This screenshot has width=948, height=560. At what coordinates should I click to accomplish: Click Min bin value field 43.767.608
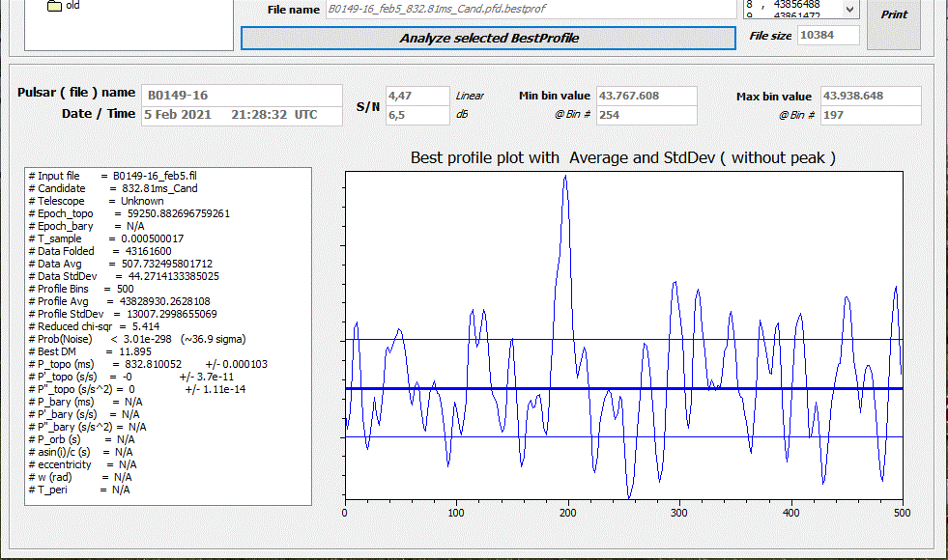click(646, 96)
